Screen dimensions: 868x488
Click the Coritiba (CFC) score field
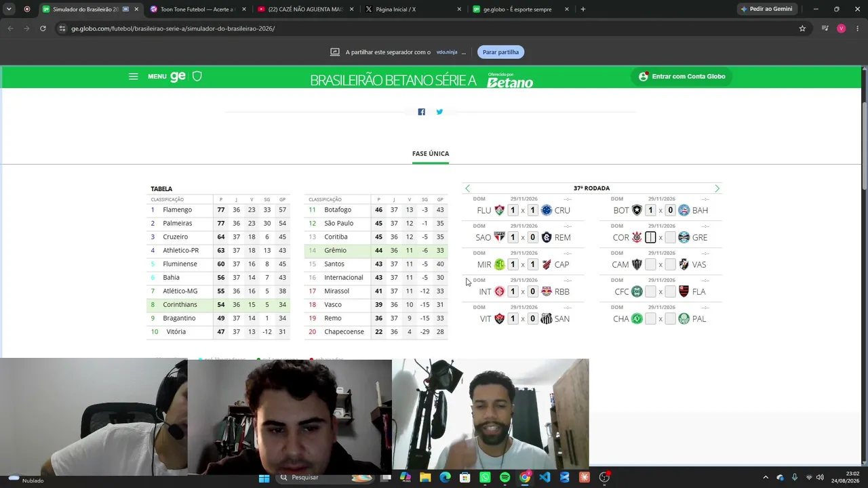point(650,291)
